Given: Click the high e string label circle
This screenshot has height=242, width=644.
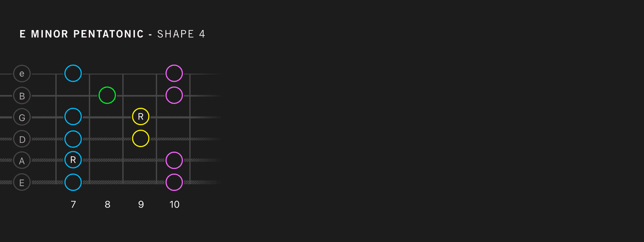Looking at the screenshot, I should click(x=22, y=74).
